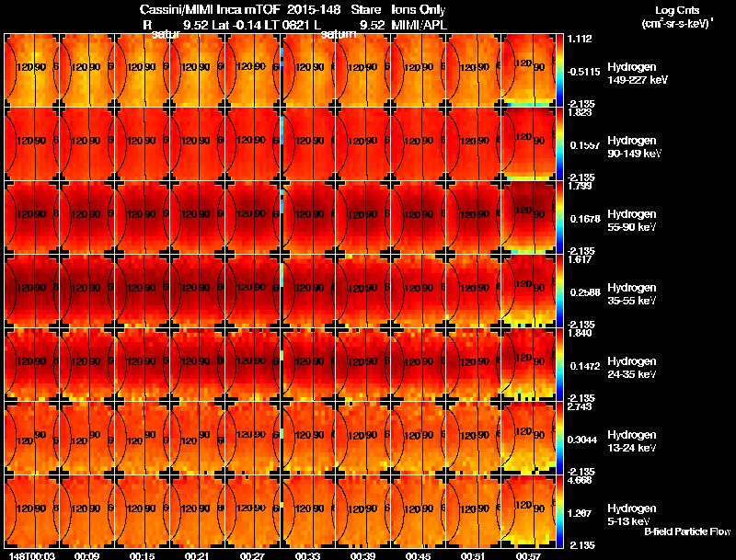Click the '0.3044' color scale value
This screenshot has height=560, width=736.
coord(582,440)
